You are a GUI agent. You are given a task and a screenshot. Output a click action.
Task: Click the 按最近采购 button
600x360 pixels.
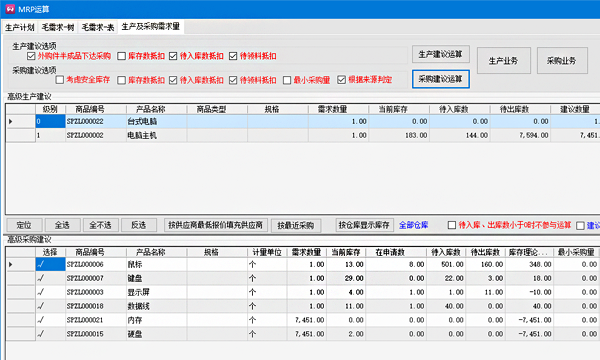[x=296, y=225]
